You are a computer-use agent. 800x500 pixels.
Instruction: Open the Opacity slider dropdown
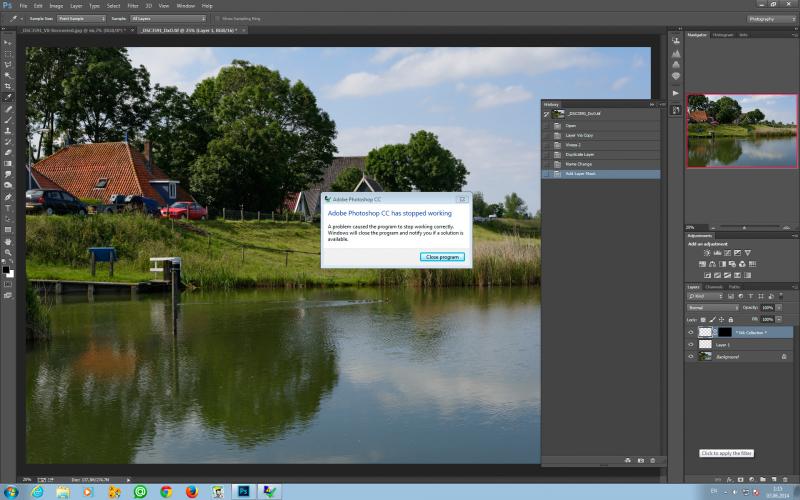[779, 308]
